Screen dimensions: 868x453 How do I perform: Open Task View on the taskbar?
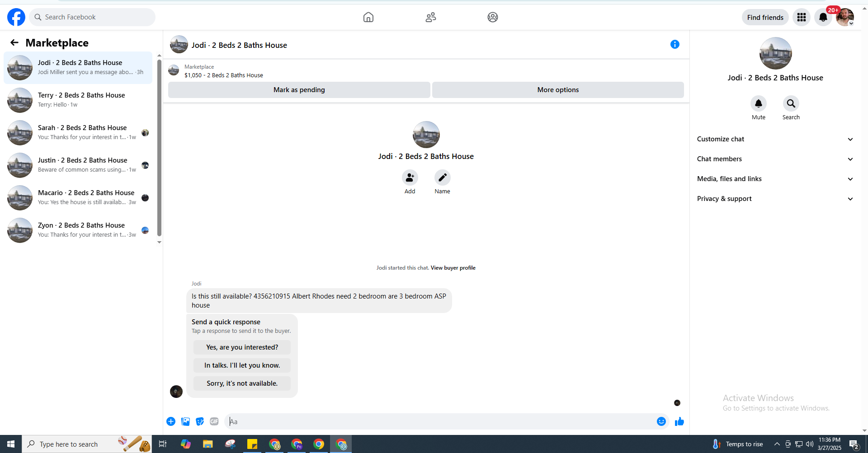point(163,444)
